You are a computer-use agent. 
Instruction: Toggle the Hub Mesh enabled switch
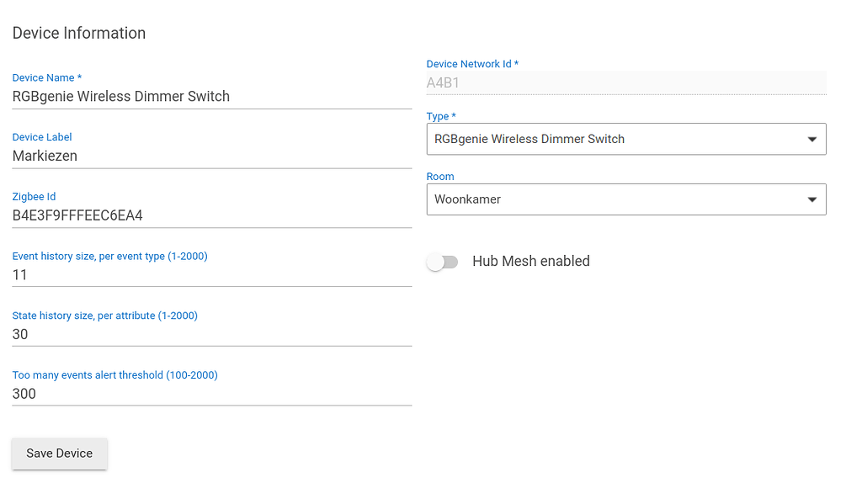coord(442,262)
